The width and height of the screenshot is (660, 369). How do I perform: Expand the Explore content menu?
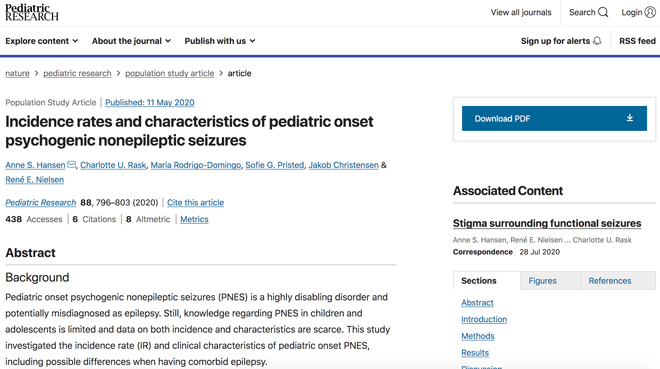click(x=42, y=41)
